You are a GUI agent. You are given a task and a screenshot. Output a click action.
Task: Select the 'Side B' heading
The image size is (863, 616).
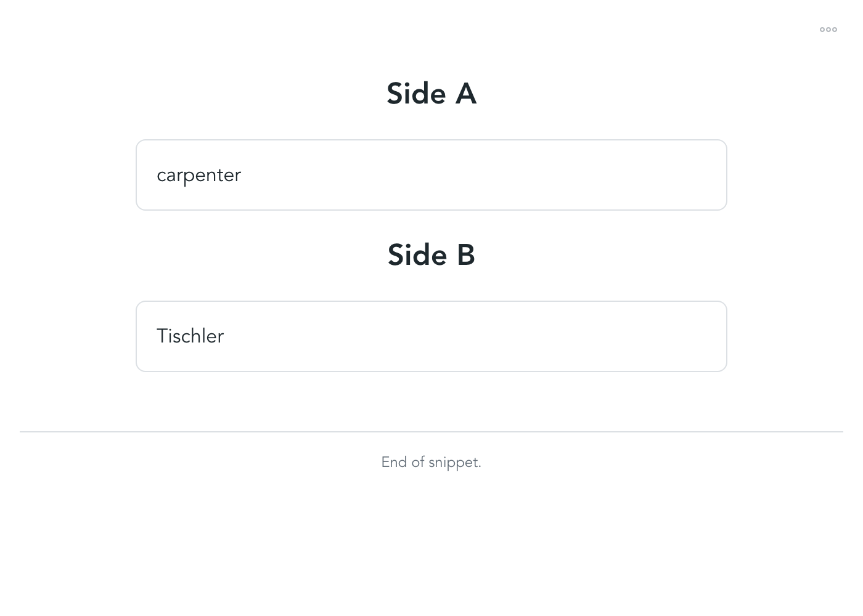coord(431,255)
